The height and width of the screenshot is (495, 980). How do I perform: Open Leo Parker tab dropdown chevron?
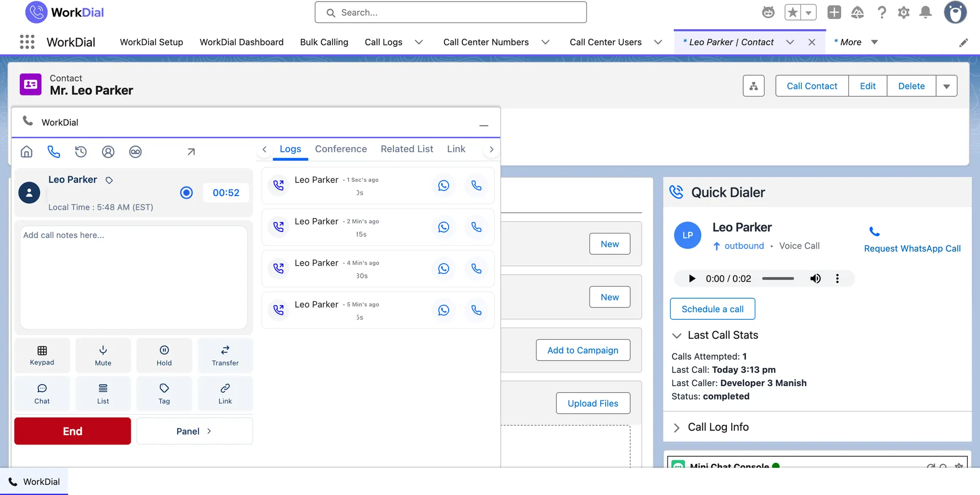790,42
